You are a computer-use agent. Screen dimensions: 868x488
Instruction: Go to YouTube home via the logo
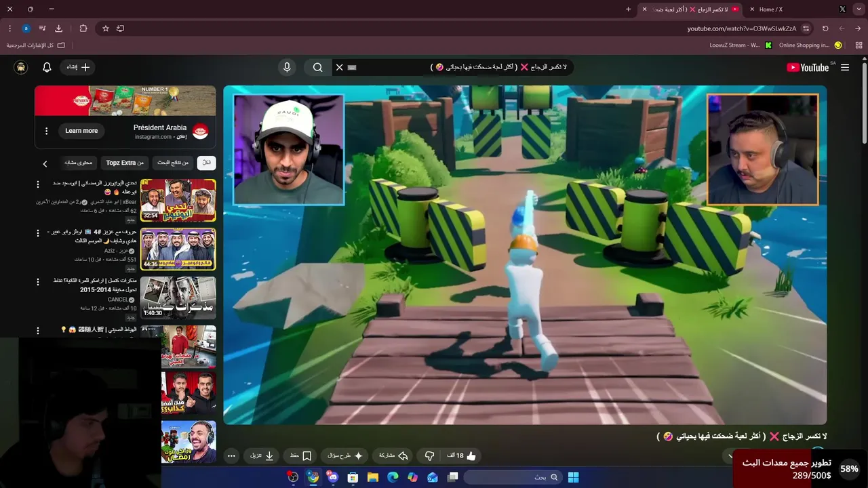(x=808, y=67)
